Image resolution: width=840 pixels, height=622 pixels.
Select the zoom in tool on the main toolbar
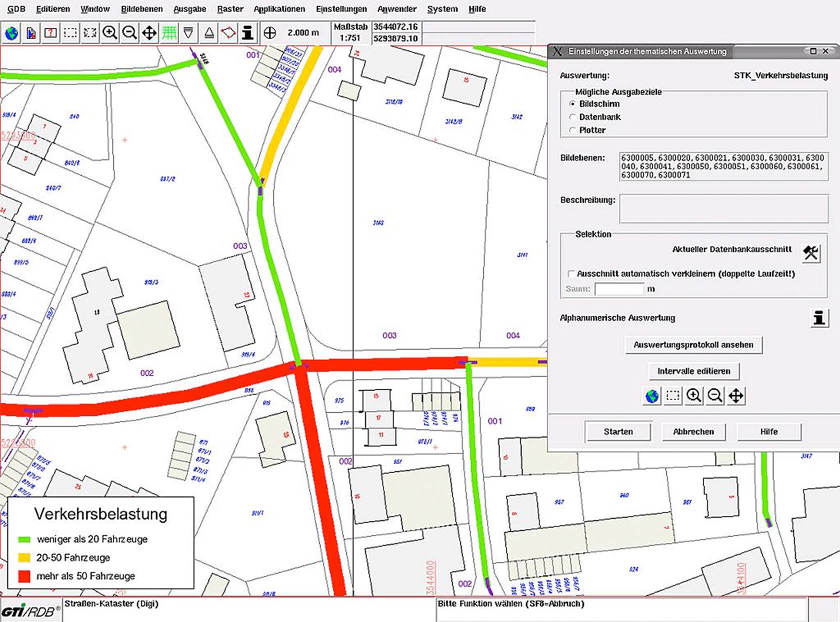(110, 32)
